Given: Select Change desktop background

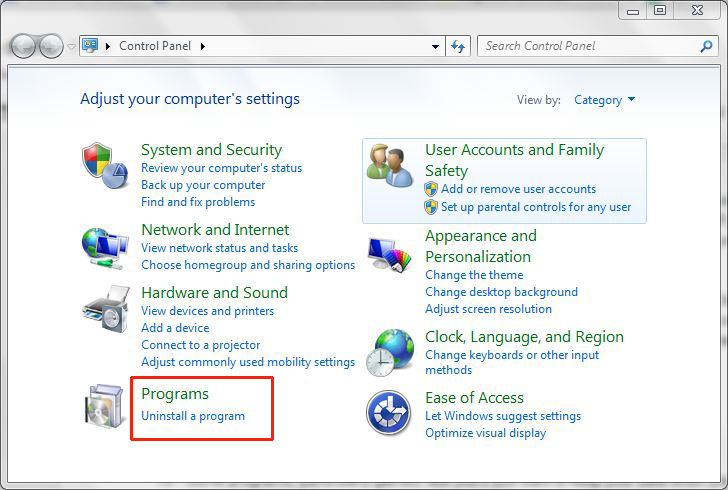Looking at the screenshot, I should pos(501,292).
